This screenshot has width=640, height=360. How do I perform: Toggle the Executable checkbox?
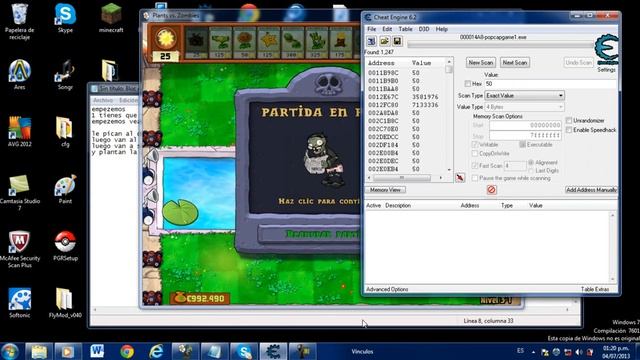coord(522,144)
